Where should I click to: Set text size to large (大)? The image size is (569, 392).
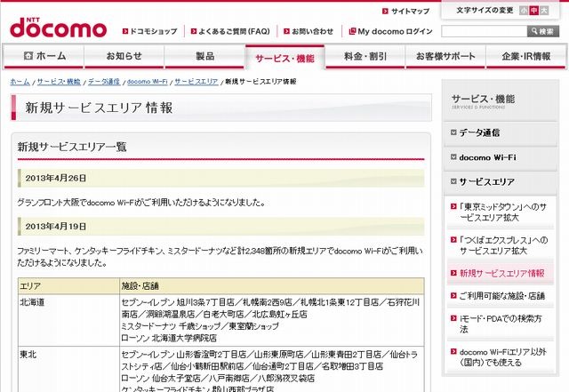(x=543, y=11)
